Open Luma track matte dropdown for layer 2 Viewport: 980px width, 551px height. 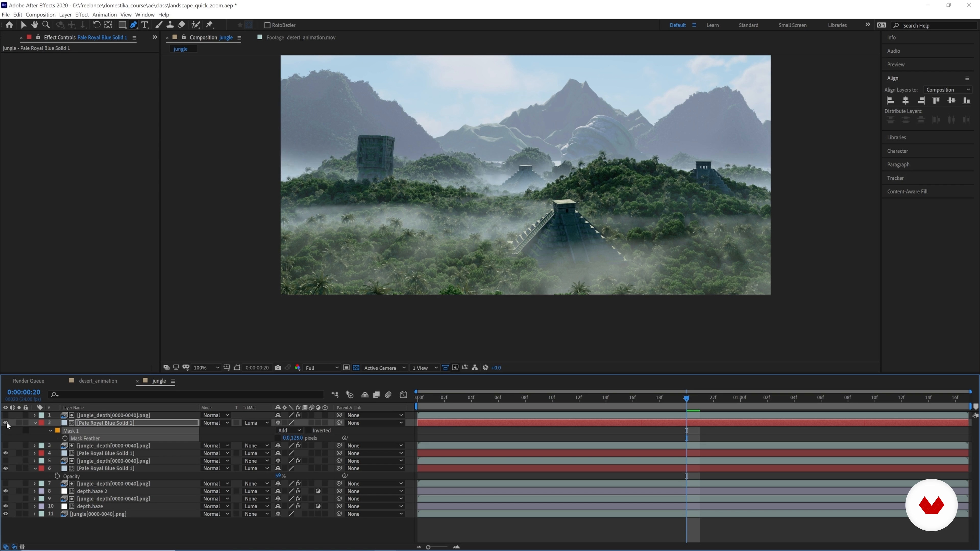(256, 423)
